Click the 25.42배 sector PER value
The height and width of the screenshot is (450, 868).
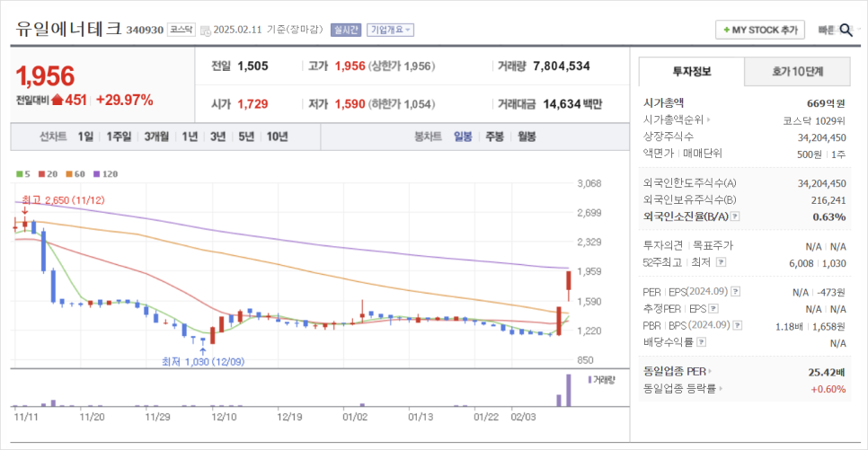coord(827,372)
